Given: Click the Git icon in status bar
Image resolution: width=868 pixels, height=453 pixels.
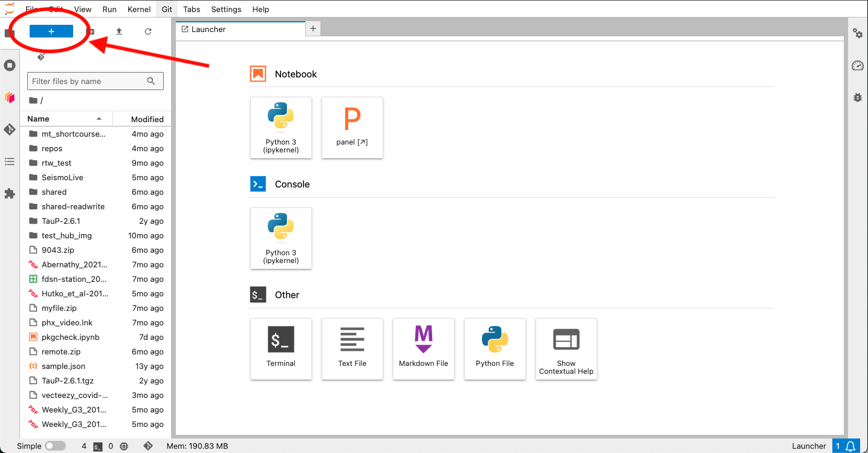Looking at the screenshot, I should 148,446.
